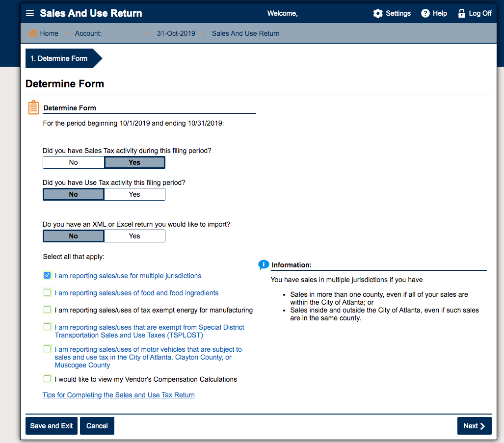The width and height of the screenshot is (504, 443).
Task: Click the 'Determine Form' page heading
Action: pos(65,84)
